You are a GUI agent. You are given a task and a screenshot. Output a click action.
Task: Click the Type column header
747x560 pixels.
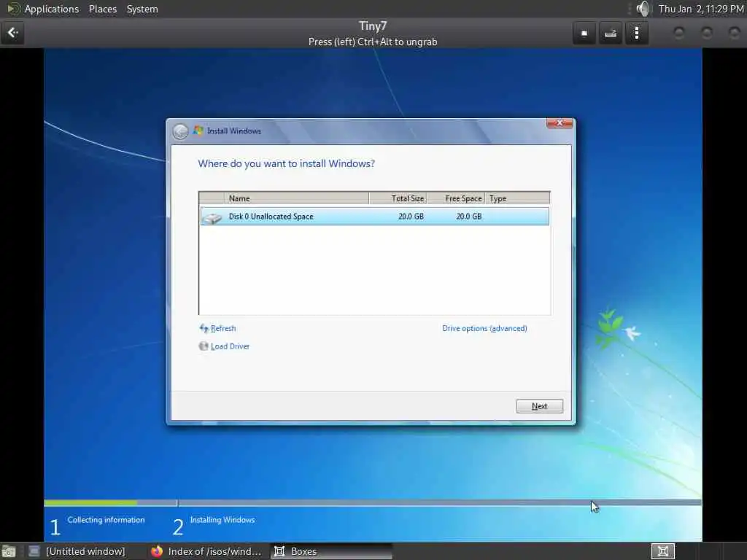(x=517, y=198)
